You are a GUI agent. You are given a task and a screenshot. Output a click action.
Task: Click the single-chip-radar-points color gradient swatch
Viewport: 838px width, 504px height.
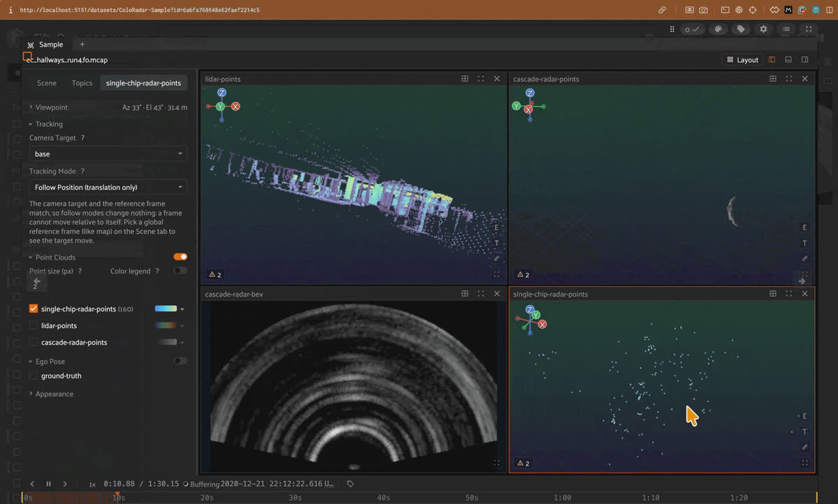coord(166,309)
